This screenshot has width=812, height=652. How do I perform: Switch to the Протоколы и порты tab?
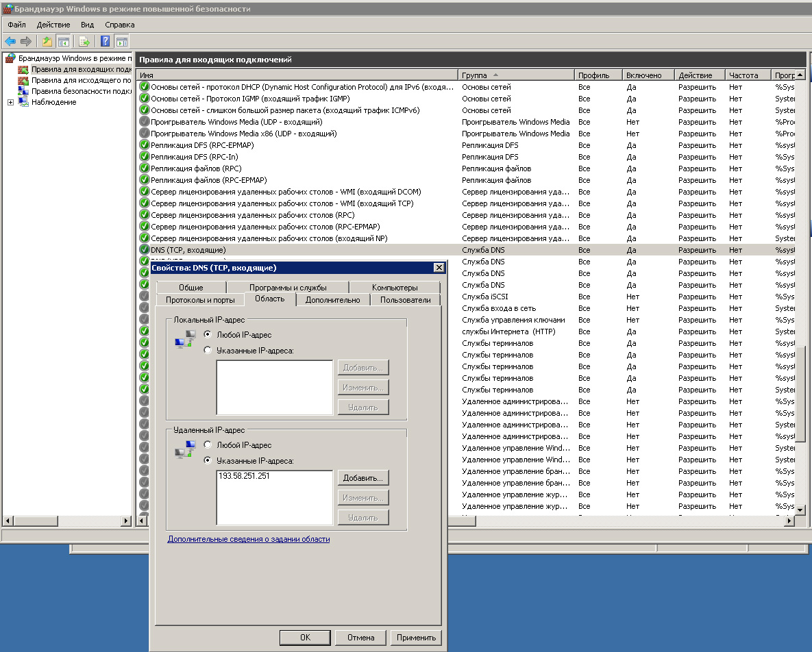pos(200,299)
